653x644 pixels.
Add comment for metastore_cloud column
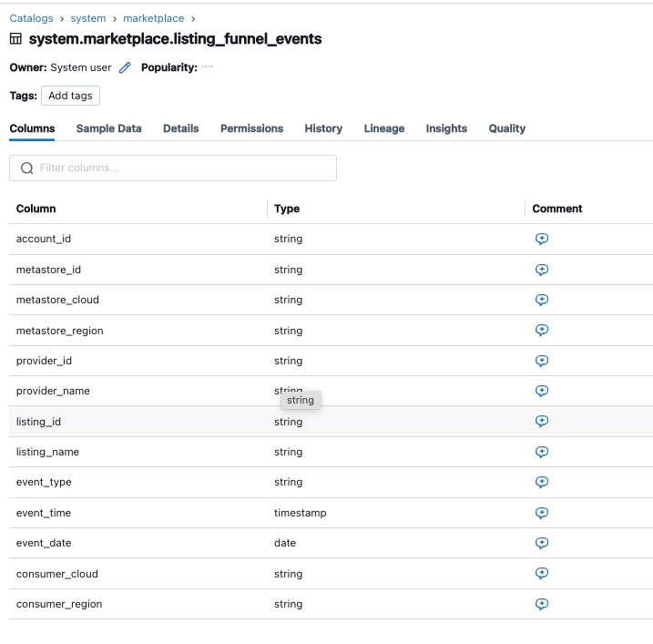[541, 300]
